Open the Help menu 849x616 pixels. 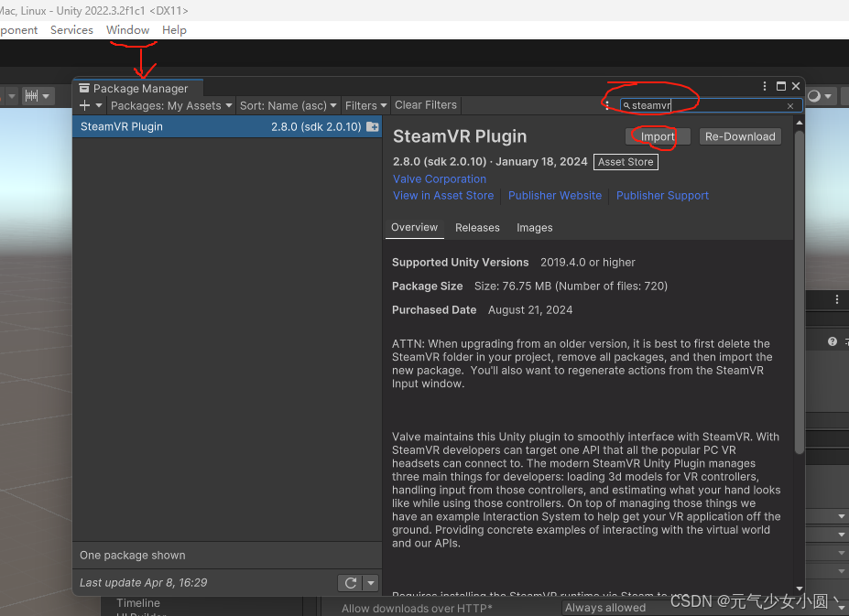tap(174, 30)
